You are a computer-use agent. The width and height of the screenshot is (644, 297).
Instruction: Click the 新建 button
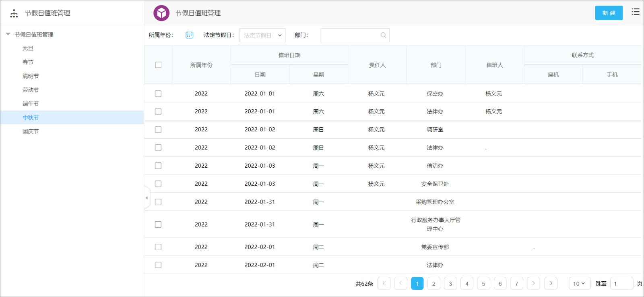point(609,13)
